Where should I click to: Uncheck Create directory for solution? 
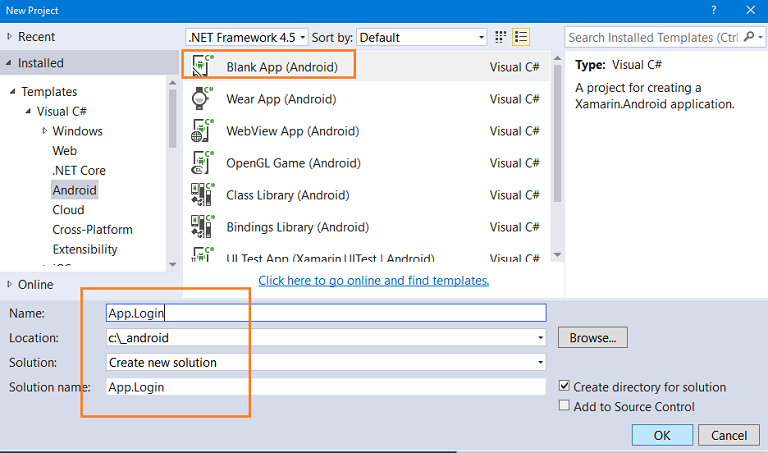pyautogui.click(x=565, y=387)
